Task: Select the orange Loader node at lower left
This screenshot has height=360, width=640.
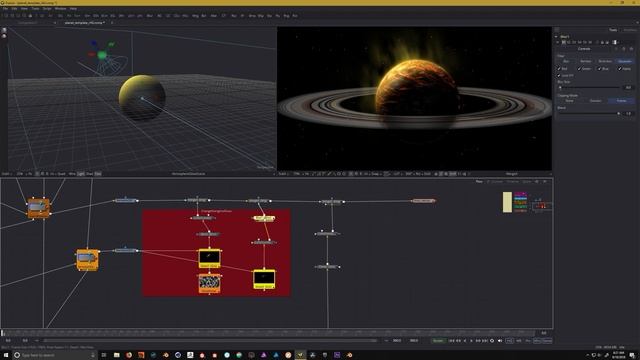Action: 87,259
